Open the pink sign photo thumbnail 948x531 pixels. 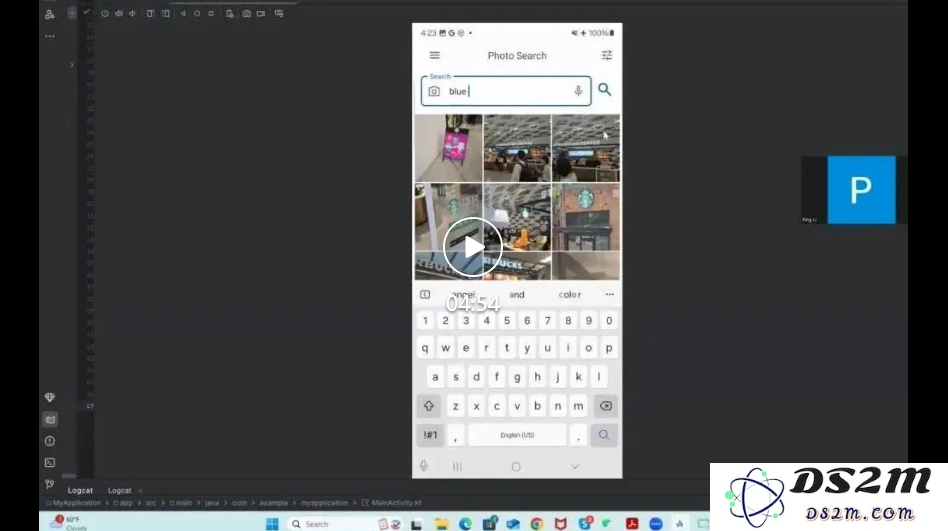pyautogui.click(x=448, y=148)
